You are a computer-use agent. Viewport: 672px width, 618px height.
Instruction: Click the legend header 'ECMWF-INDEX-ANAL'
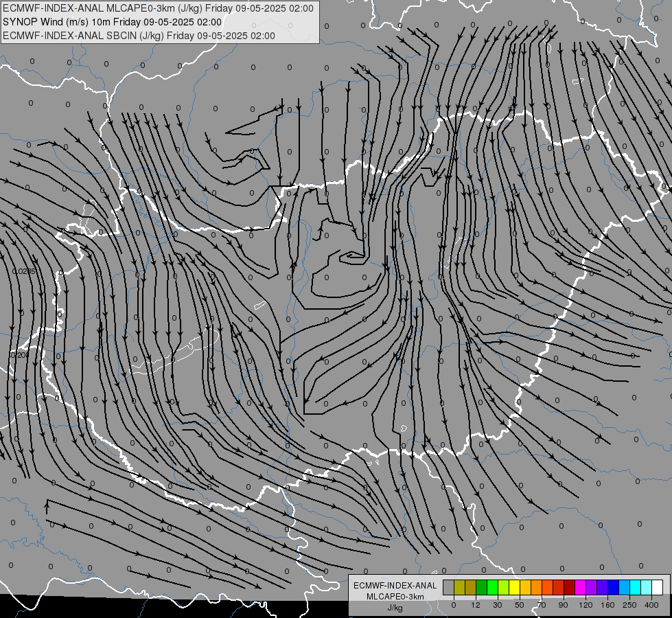pos(395,586)
